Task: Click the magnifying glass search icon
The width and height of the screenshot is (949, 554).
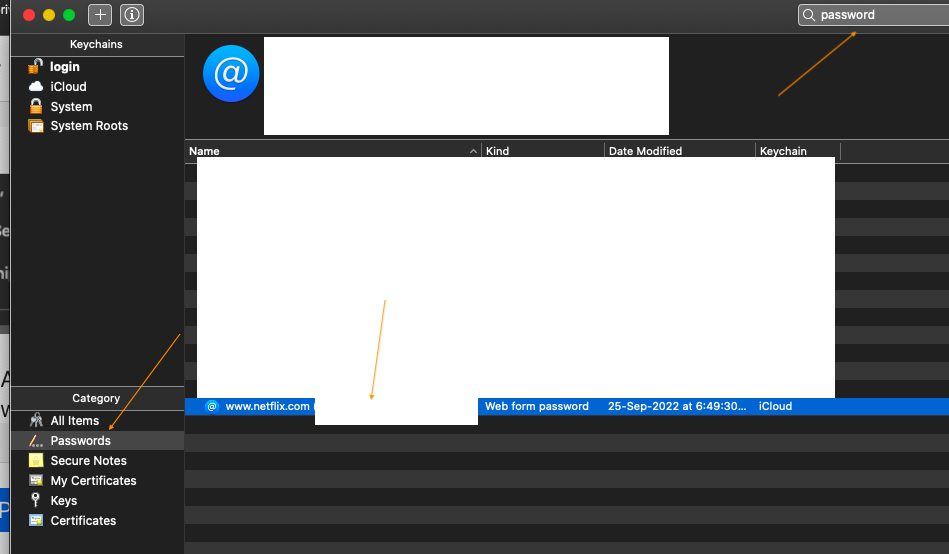Action: tap(809, 15)
